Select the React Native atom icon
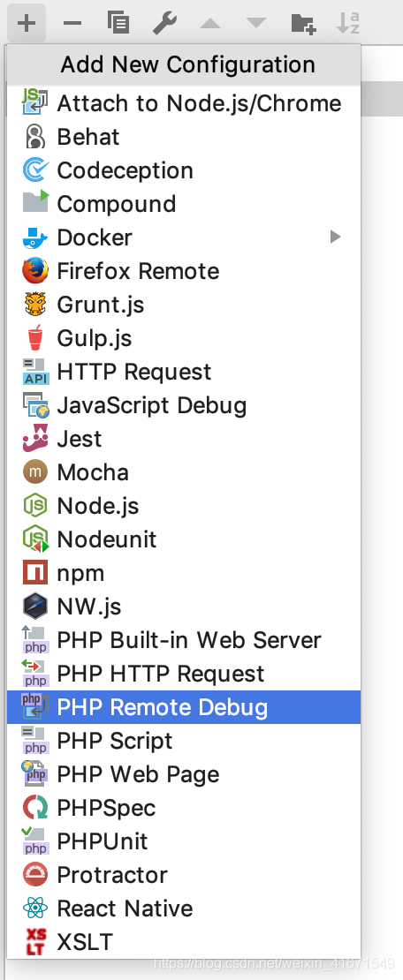The image size is (403, 980). (35, 908)
